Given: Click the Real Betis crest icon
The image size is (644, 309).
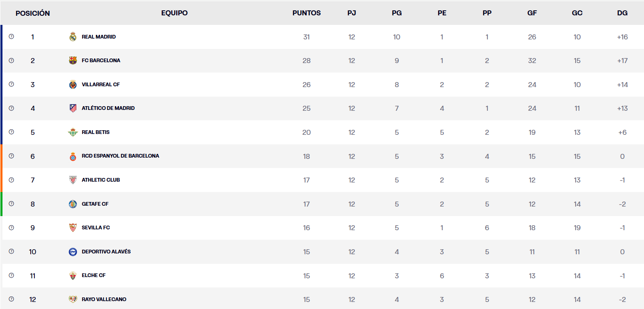Looking at the screenshot, I should point(73,132).
